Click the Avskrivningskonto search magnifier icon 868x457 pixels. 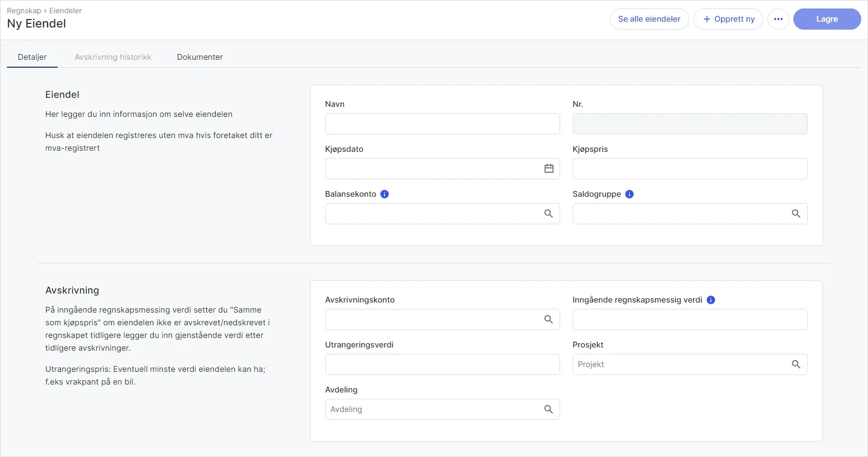[549, 319]
